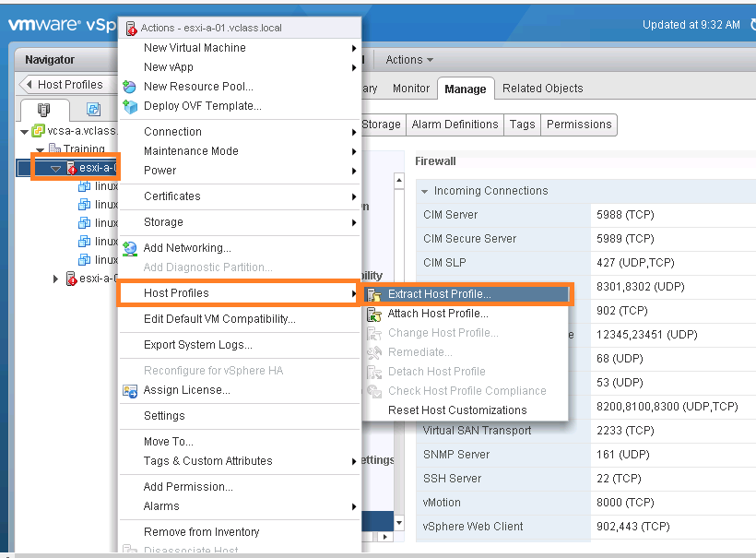Click the SNMP Server firewall row
The image size is (756, 558).
[x=585, y=455]
